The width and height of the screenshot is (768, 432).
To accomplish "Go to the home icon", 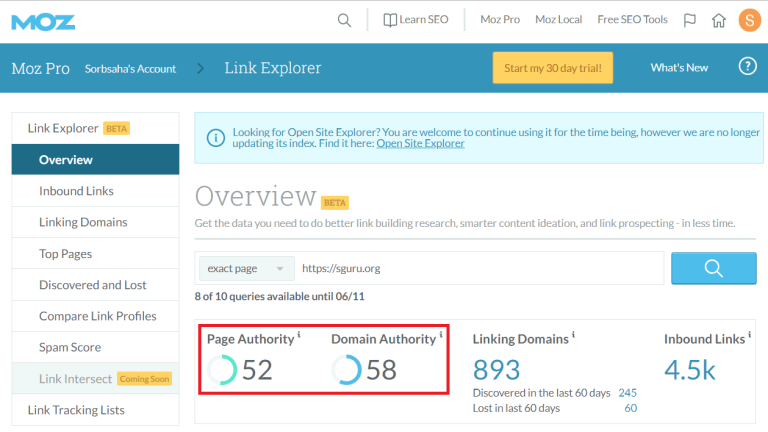I will 719,20.
